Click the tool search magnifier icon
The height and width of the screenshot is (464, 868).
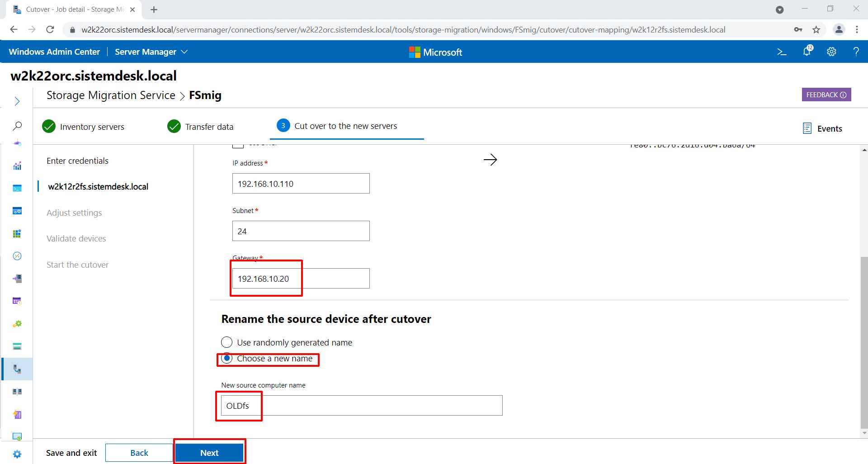(x=17, y=126)
